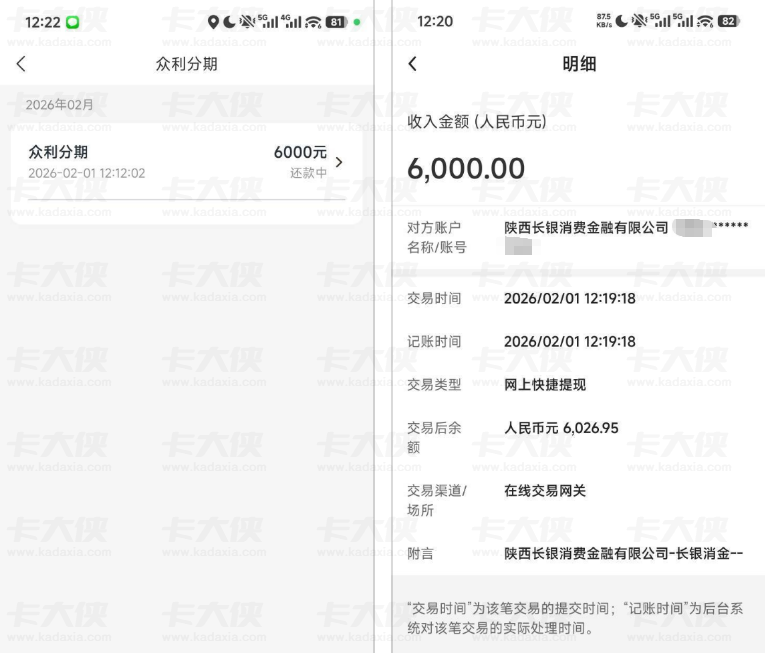Viewport: 765px width, 653px height.
Task: Tap the Wi-Fi icon in right status bar
Action: tap(705, 21)
